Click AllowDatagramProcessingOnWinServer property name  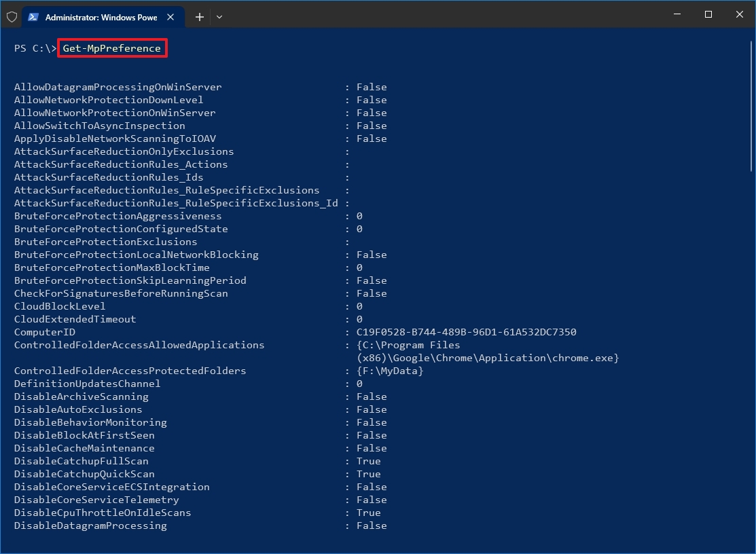(118, 87)
